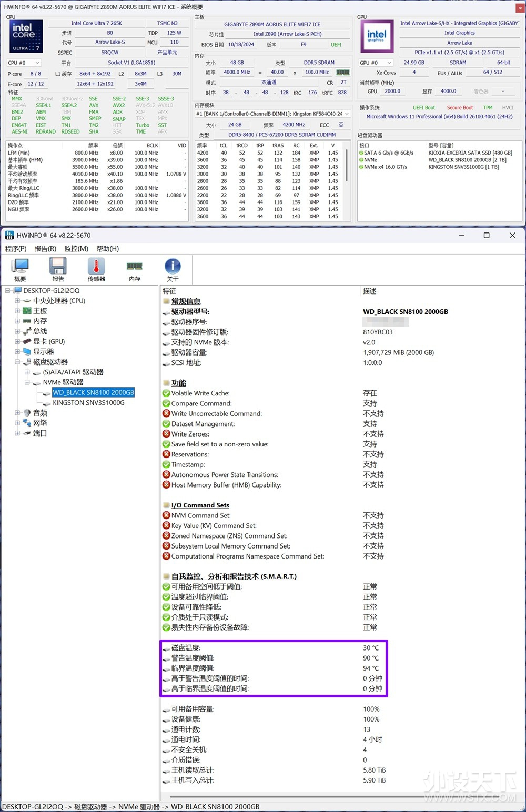Select KIOXIA-EXCERIA SATA SSD [480 GB] drive entry
Screen dimensions: 526x812
click(470, 153)
